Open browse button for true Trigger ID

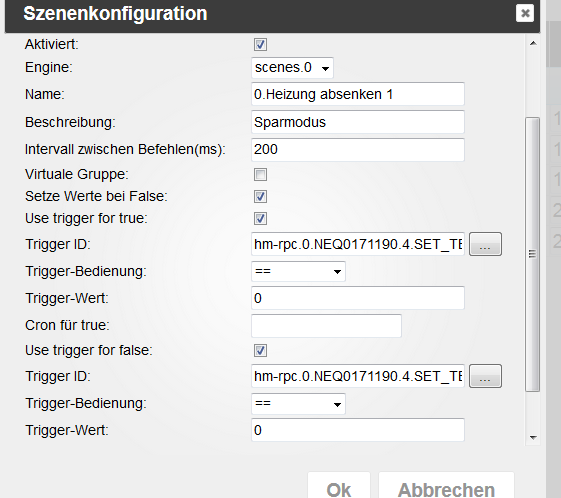tap(485, 244)
